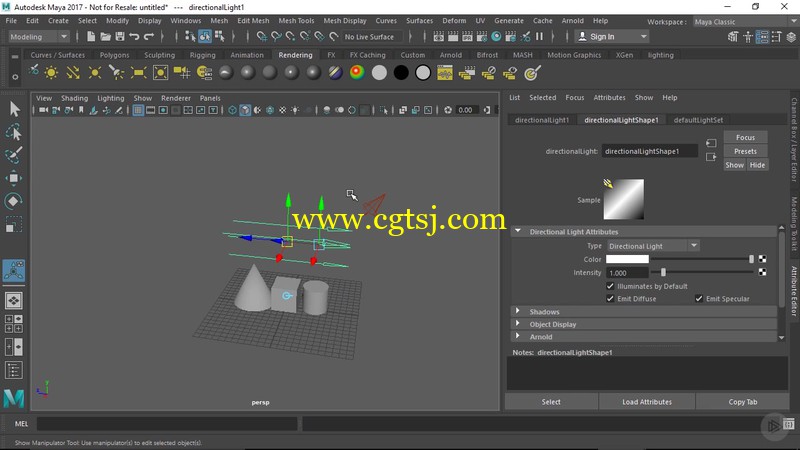Click the Maya M logo in toolbox

(x=14, y=398)
